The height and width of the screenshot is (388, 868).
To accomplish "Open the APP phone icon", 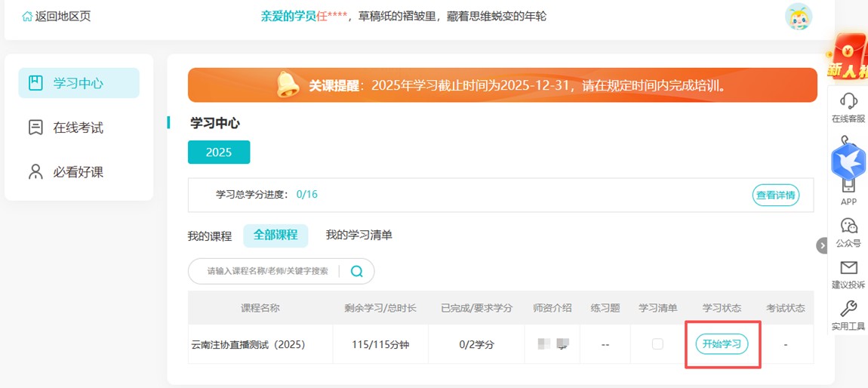I will tap(848, 186).
